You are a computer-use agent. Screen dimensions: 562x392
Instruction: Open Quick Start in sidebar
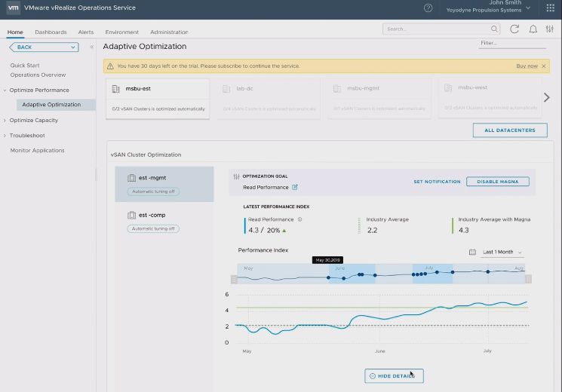[25, 66]
